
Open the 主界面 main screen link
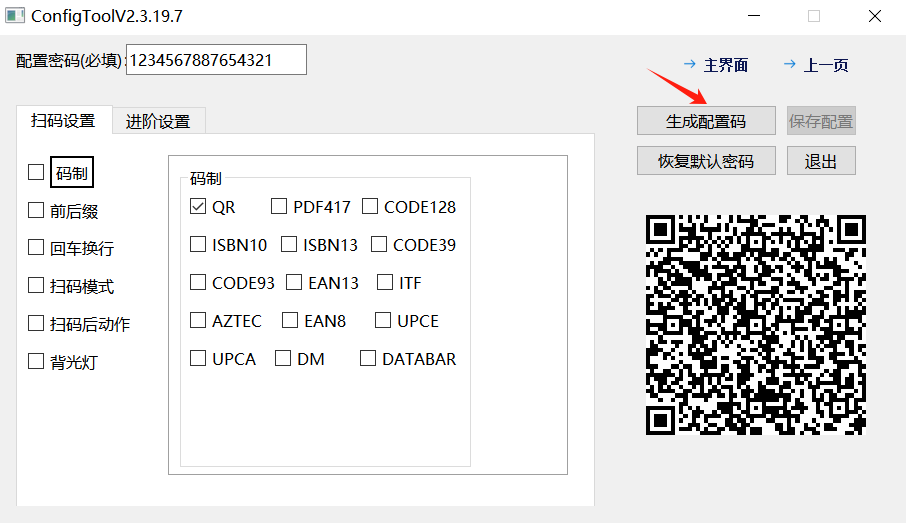click(726, 65)
